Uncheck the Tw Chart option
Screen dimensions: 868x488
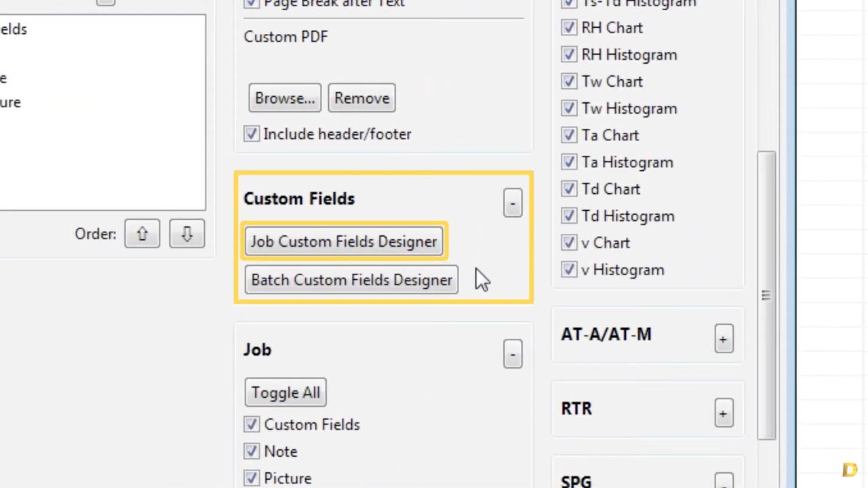(x=568, y=81)
